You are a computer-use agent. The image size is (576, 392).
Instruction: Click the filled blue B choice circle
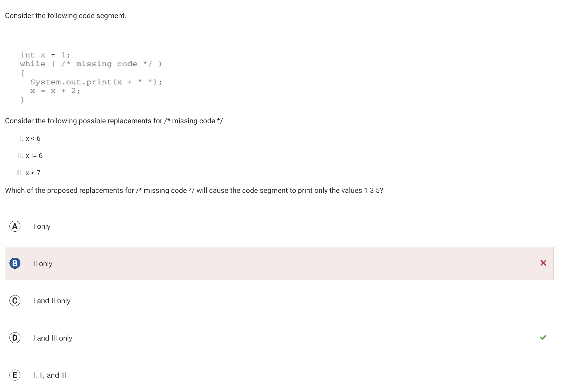15,263
